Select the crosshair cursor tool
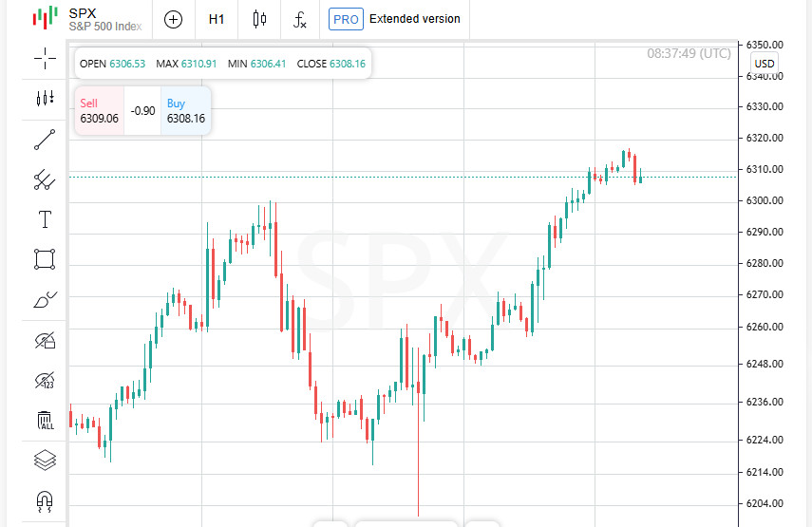Image resolution: width=812 pixels, height=527 pixels. (45, 60)
